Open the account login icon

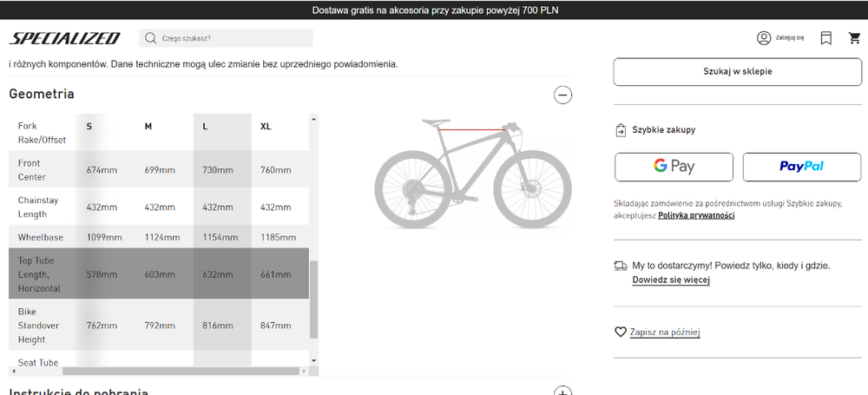(764, 38)
